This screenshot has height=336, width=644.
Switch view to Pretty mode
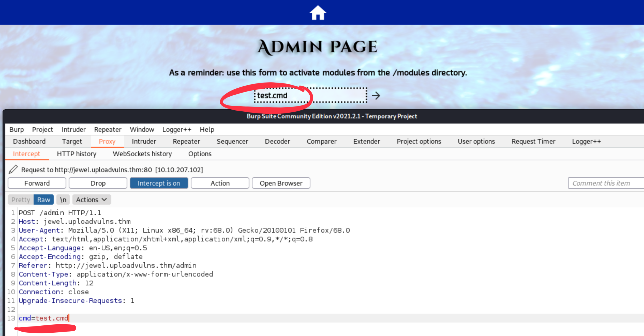coord(20,199)
